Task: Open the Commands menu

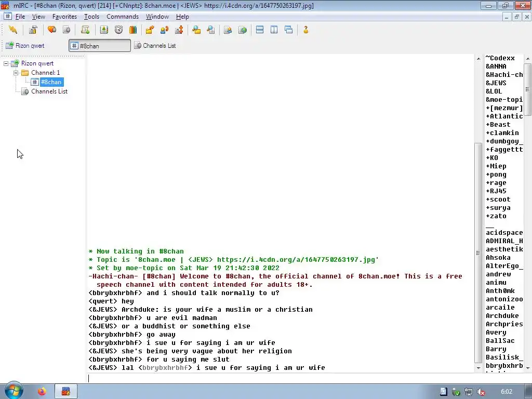Action: coord(123,17)
